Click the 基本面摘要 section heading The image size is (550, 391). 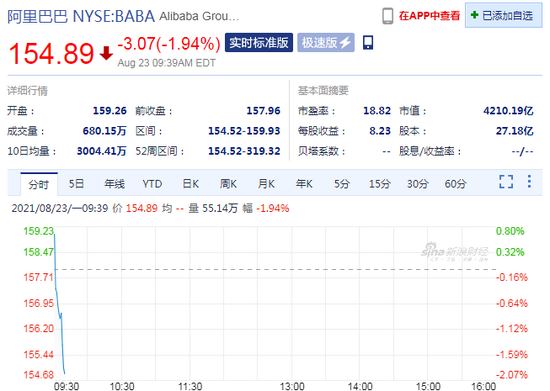[323, 91]
